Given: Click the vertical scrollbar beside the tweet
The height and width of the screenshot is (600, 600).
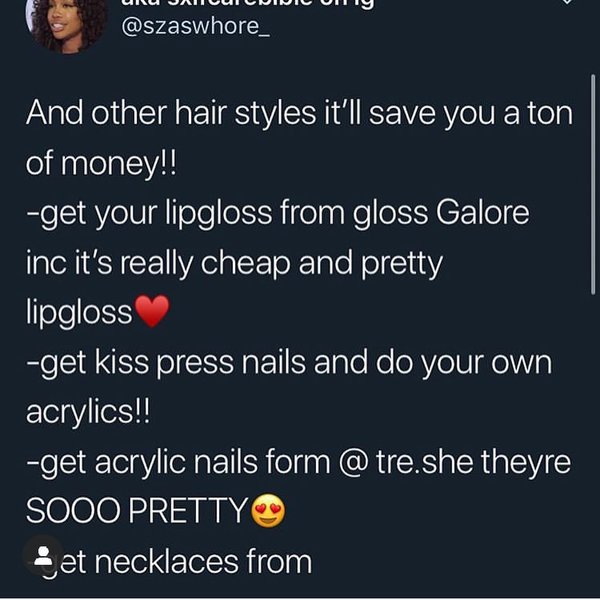Looking at the screenshot, I should pos(593,184).
